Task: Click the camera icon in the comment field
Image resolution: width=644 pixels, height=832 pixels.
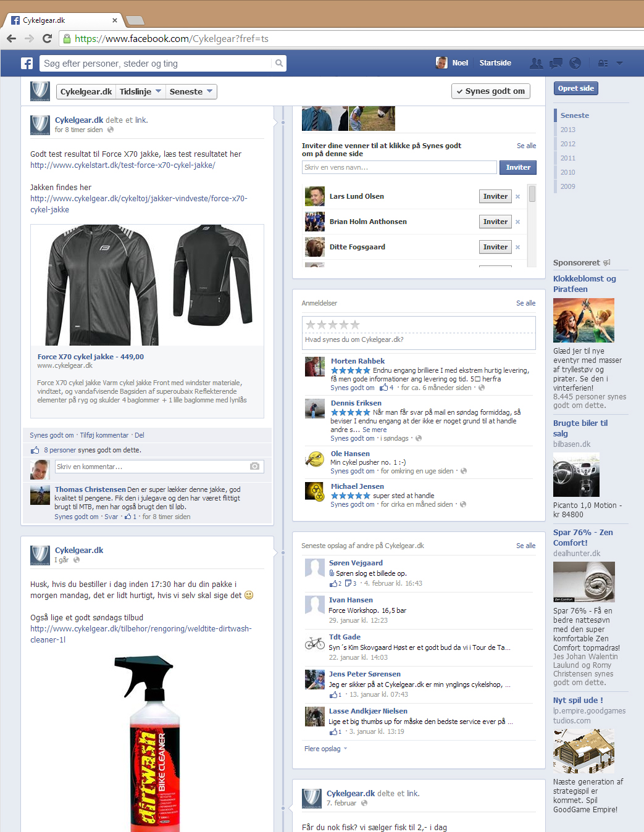Action: click(x=254, y=467)
